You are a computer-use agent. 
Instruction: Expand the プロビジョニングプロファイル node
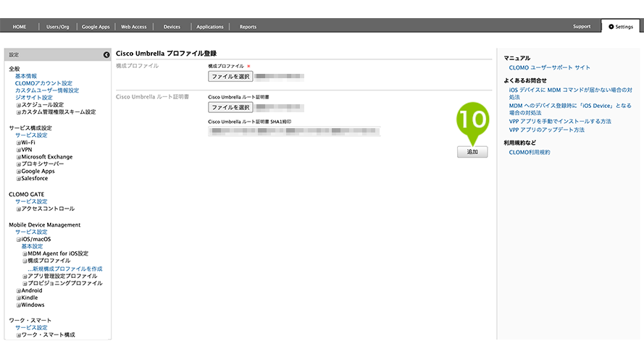(25, 283)
